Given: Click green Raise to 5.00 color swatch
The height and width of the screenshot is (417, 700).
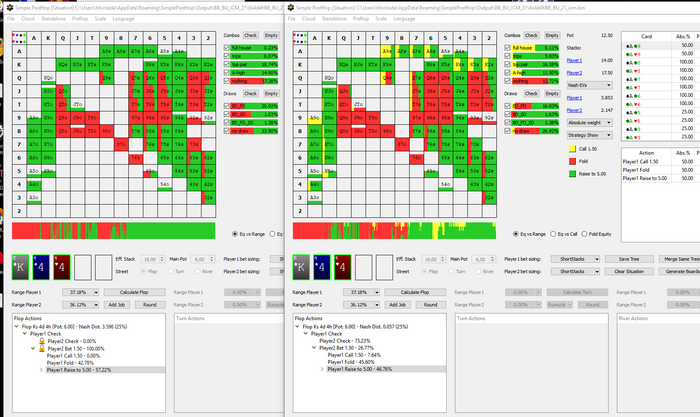Looking at the screenshot, I should click(x=572, y=174).
